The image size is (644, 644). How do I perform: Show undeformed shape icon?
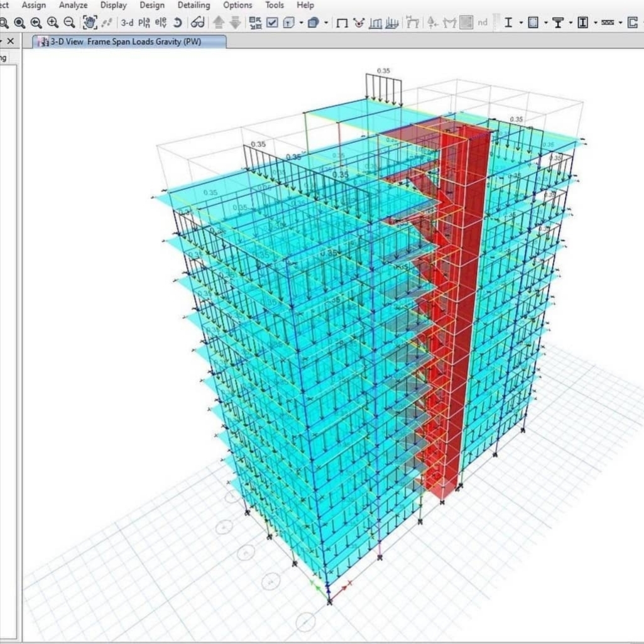click(x=342, y=23)
